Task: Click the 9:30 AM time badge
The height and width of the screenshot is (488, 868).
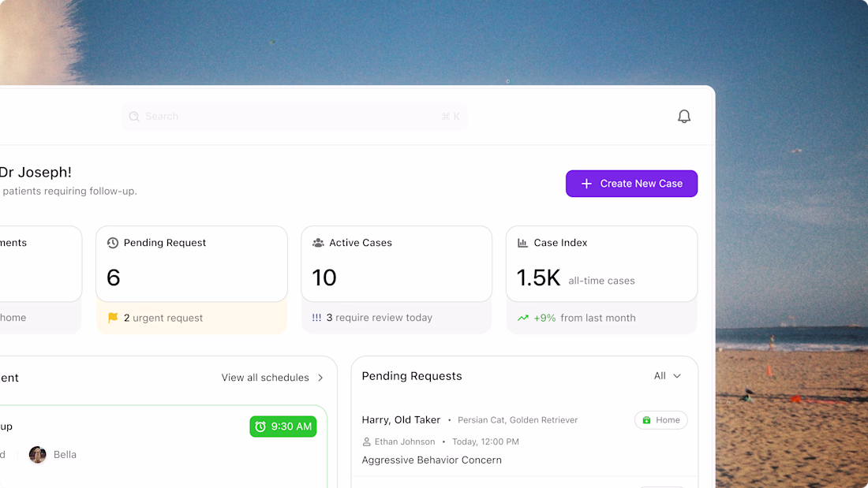Action: (282, 427)
